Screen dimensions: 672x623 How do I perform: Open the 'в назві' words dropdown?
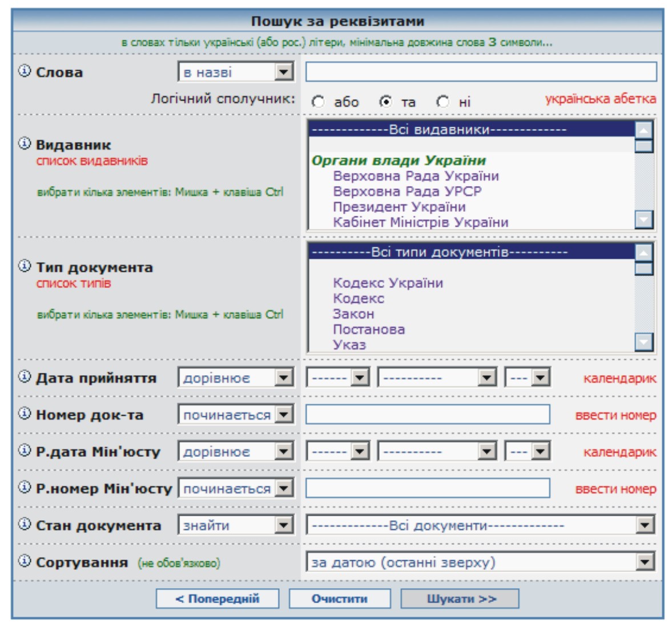pos(236,71)
